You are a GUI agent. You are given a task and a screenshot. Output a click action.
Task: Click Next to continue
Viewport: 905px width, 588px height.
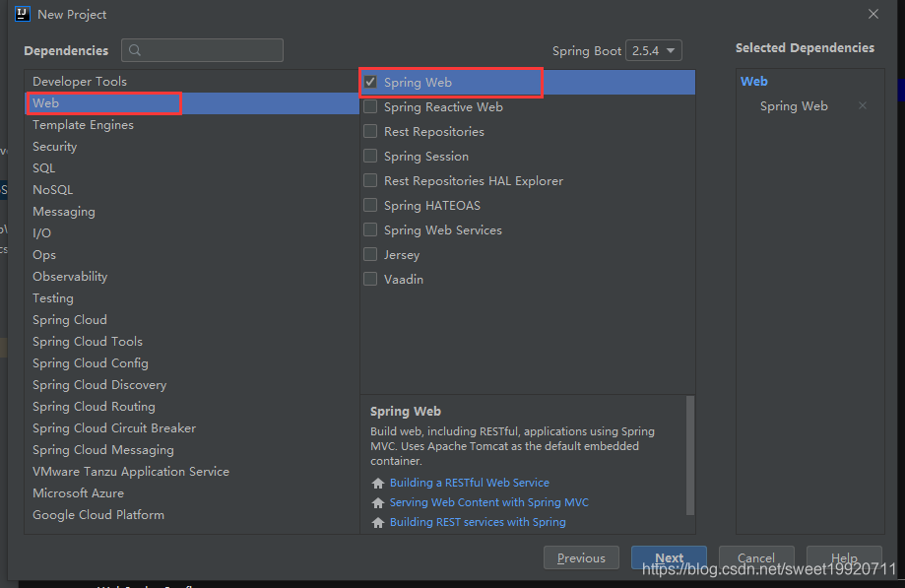(669, 558)
